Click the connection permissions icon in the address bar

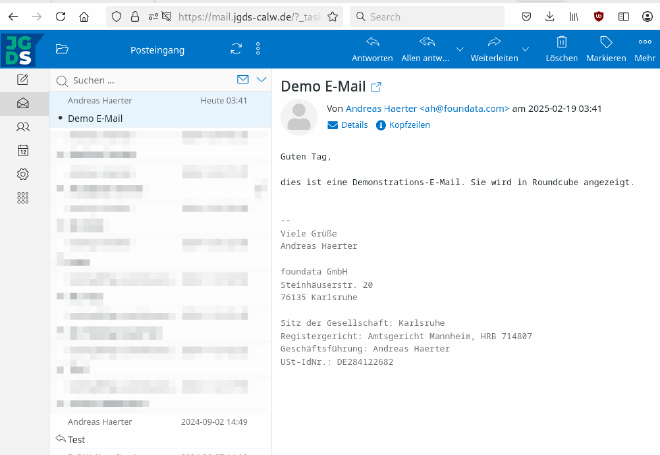pos(153,17)
